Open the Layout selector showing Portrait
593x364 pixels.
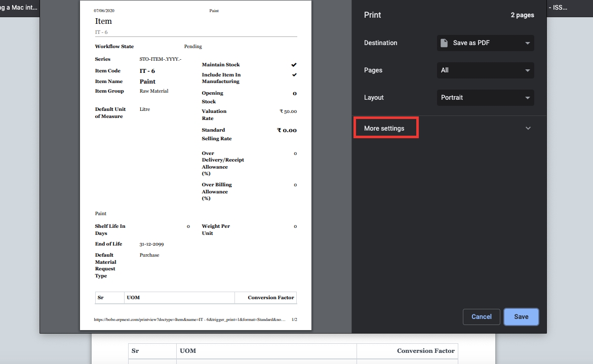click(x=485, y=98)
